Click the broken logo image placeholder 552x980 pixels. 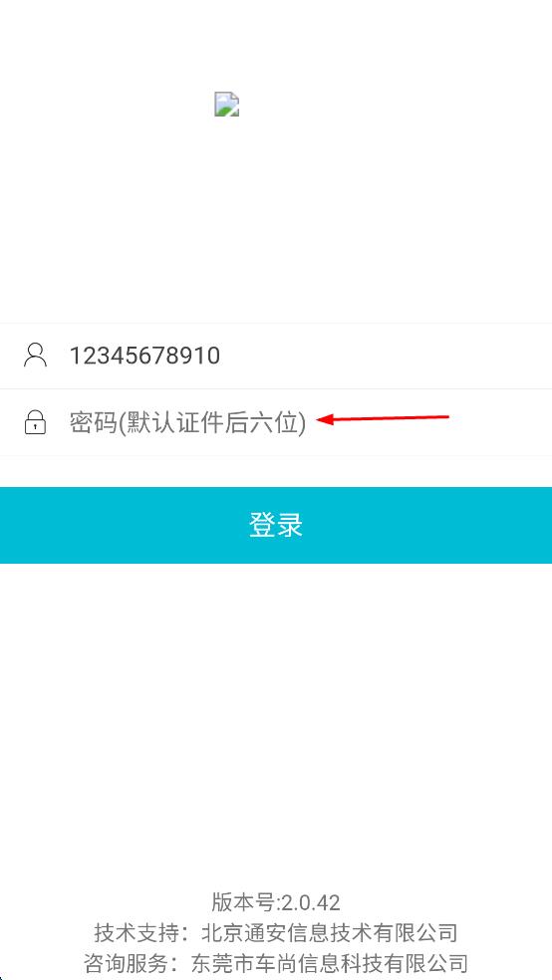click(226, 104)
